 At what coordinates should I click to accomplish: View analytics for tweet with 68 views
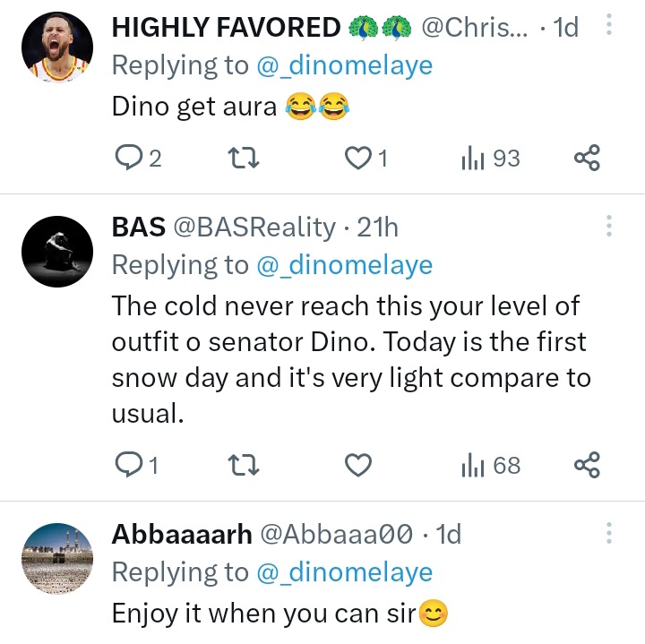[489, 465]
